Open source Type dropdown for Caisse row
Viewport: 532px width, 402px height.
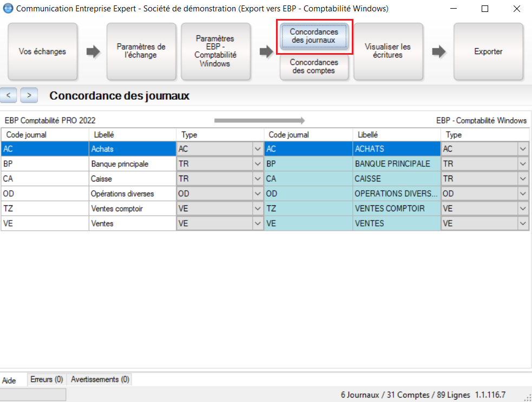(258, 179)
